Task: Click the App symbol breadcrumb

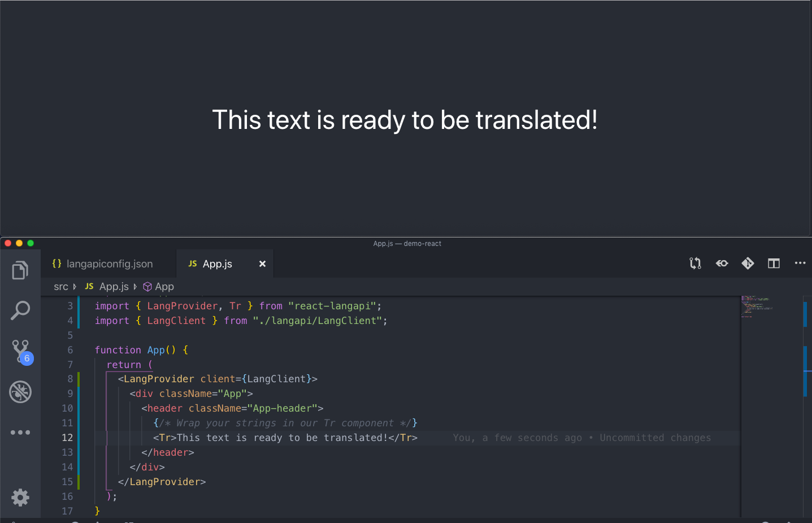Action: point(159,287)
